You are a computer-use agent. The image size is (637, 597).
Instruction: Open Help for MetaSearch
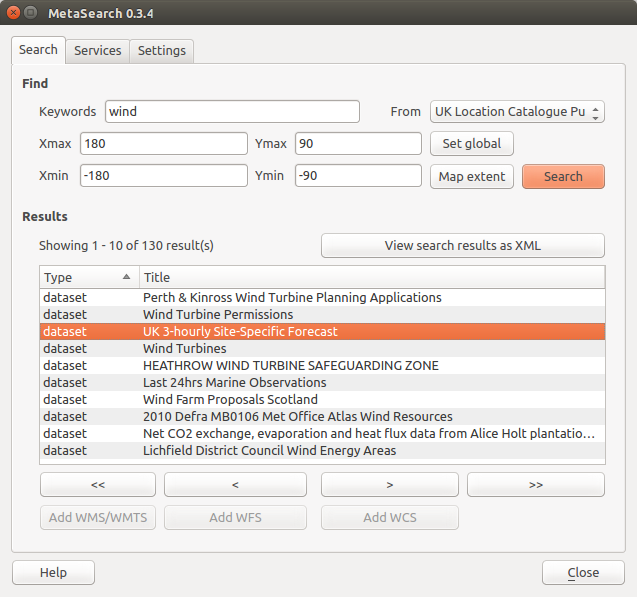click(x=53, y=573)
